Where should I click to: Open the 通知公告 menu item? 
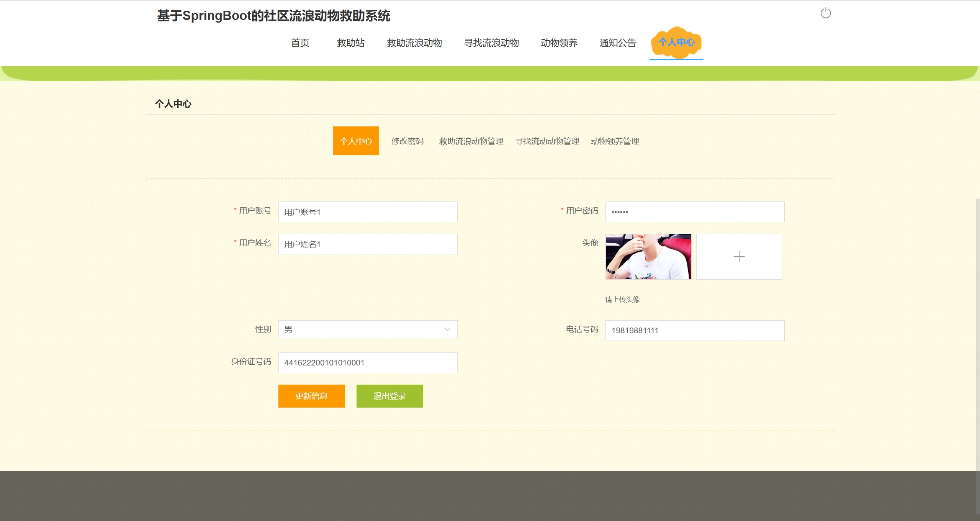617,43
